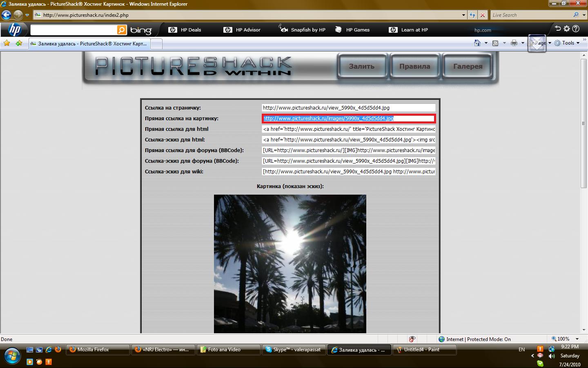588x368 pixels.
Task: Click the Прямая ссылка на картинку field
Action: (349, 119)
